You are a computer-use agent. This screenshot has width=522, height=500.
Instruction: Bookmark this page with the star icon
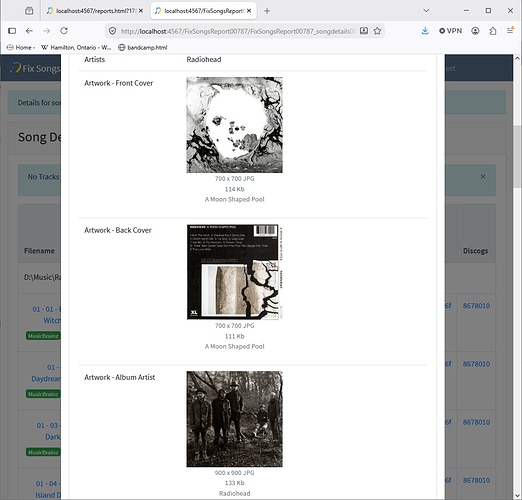click(x=377, y=31)
